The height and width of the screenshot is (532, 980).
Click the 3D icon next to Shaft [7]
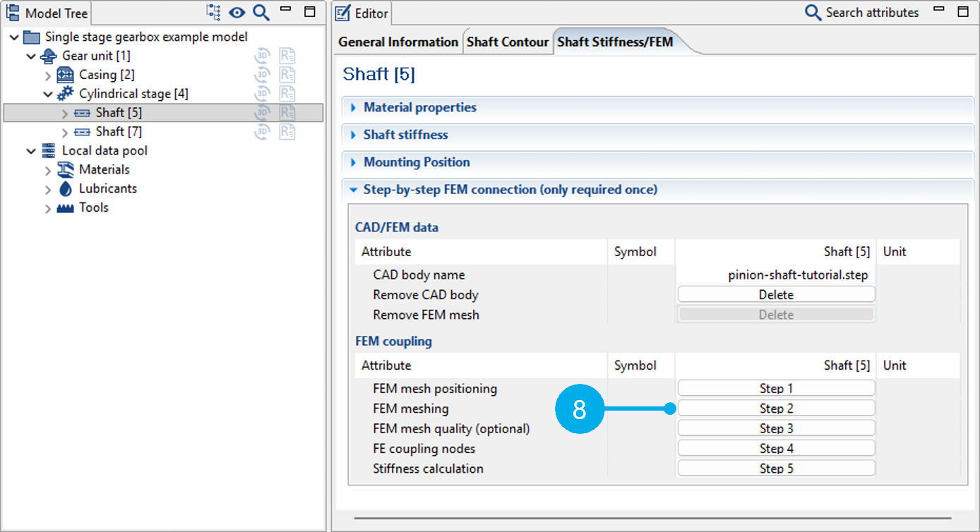point(263,131)
